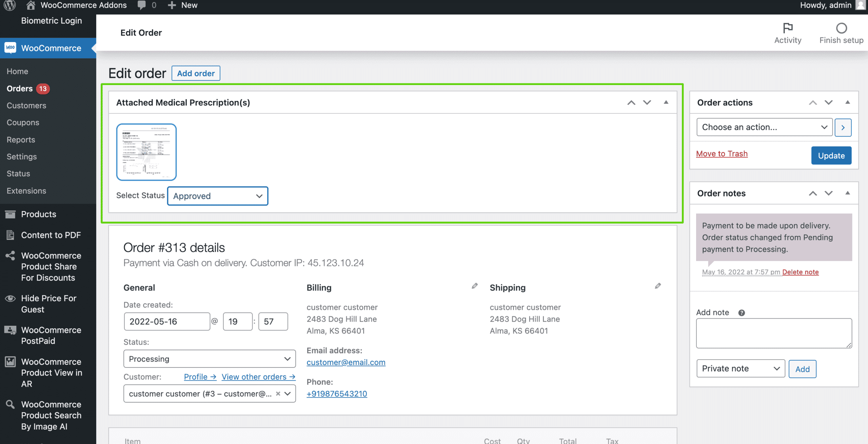Image resolution: width=868 pixels, height=444 pixels.
Task: Collapse the Attached Medical Prescription(s) panel
Action: tap(666, 102)
